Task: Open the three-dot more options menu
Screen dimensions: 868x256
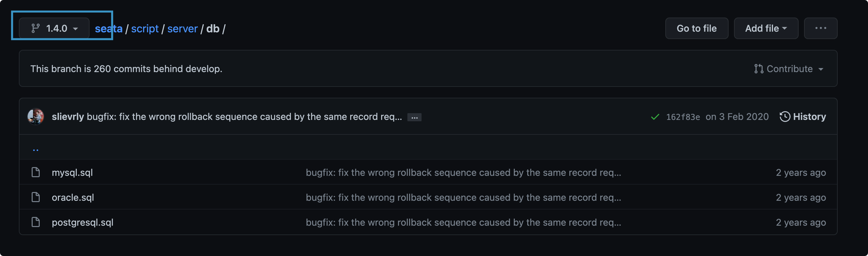Action: (820, 28)
